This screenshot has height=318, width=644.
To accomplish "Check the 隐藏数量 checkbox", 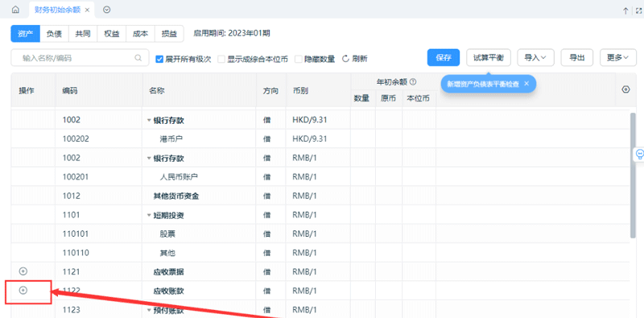I will pyautogui.click(x=299, y=59).
